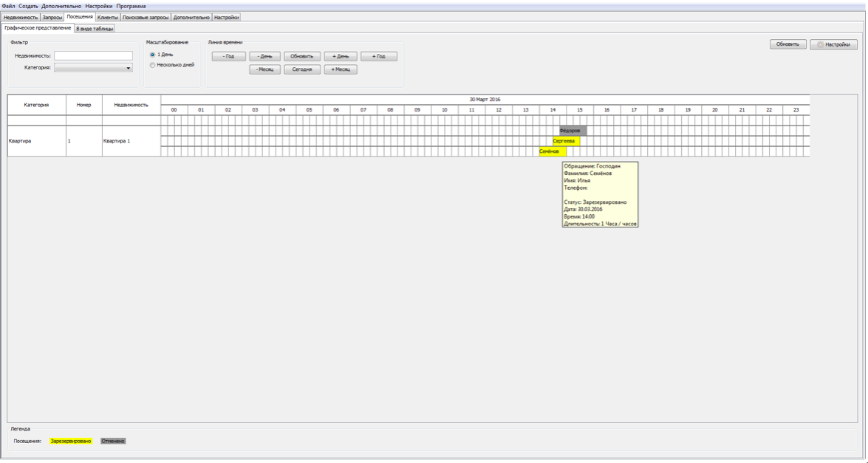Select the Семёнов reserved visit block
This screenshot has height=463, width=868.
(x=553, y=151)
